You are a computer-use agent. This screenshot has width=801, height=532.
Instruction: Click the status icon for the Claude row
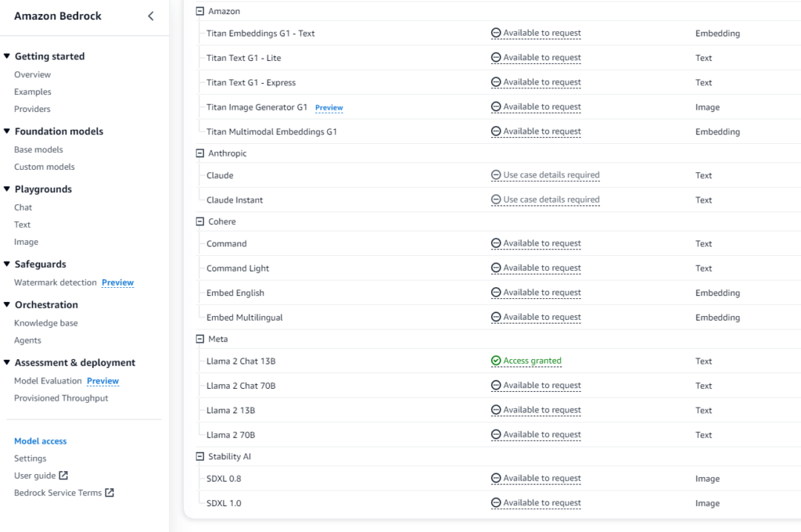click(x=495, y=175)
